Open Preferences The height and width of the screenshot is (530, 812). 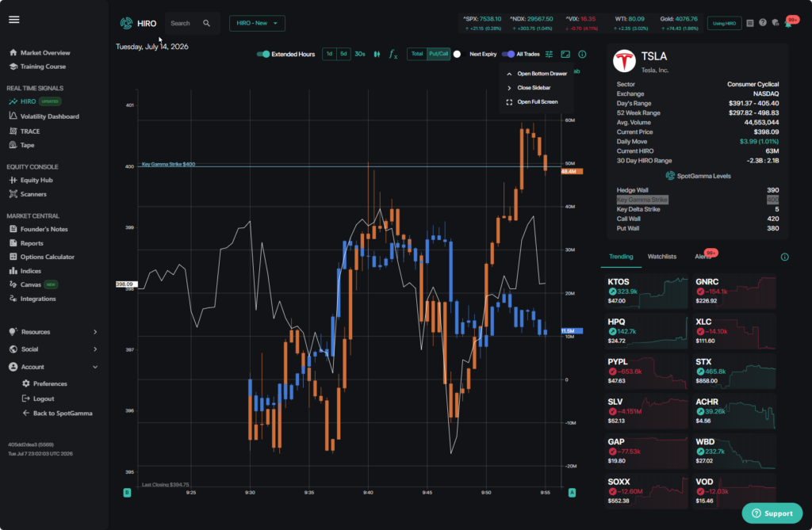coord(44,384)
